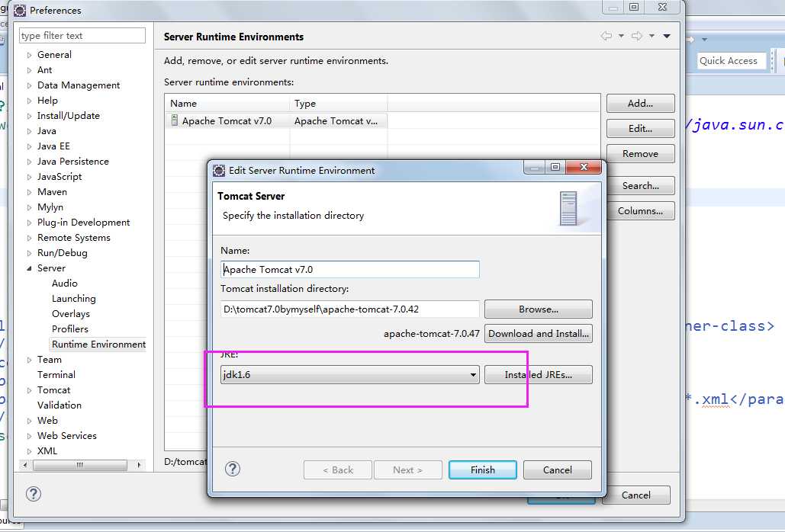The image size is (785, 532).
Task: Select the Web tree item
Action: point(47,421)
